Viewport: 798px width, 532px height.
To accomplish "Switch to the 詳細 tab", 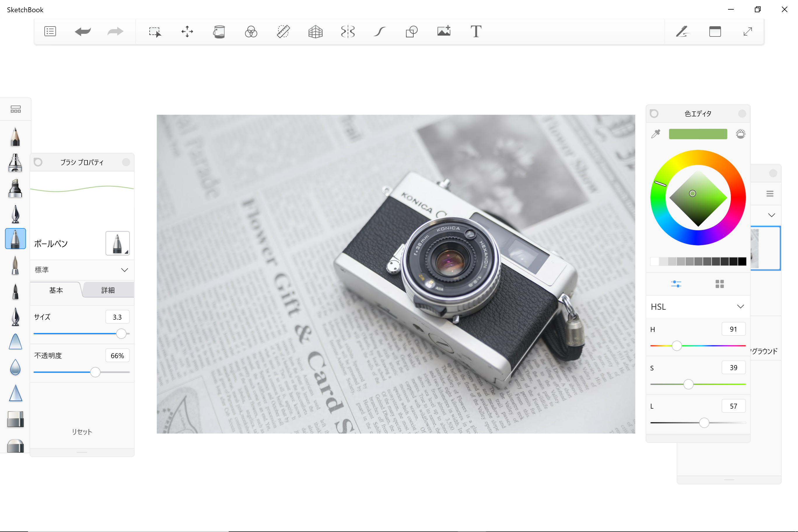I will tap(108, 290).
